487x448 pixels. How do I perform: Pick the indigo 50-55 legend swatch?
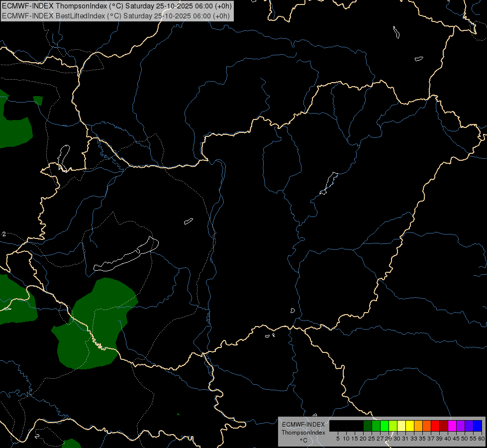[469, 426]
